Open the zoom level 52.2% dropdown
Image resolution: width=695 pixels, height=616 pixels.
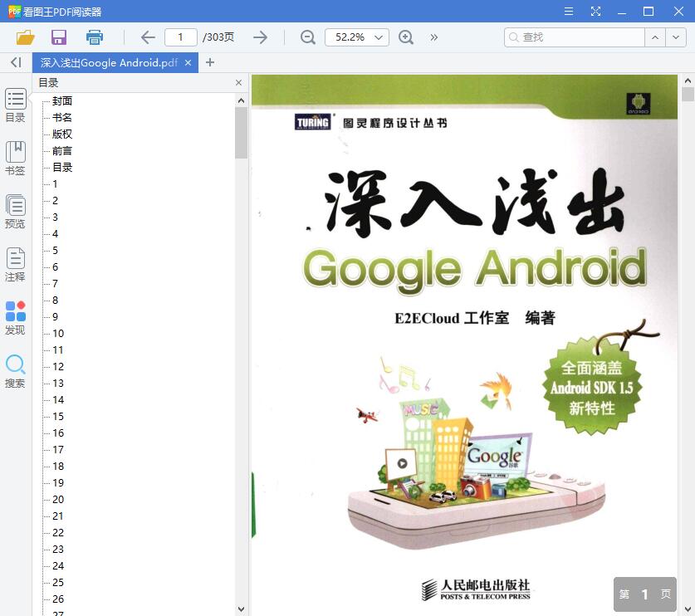(x=357, y=37)
